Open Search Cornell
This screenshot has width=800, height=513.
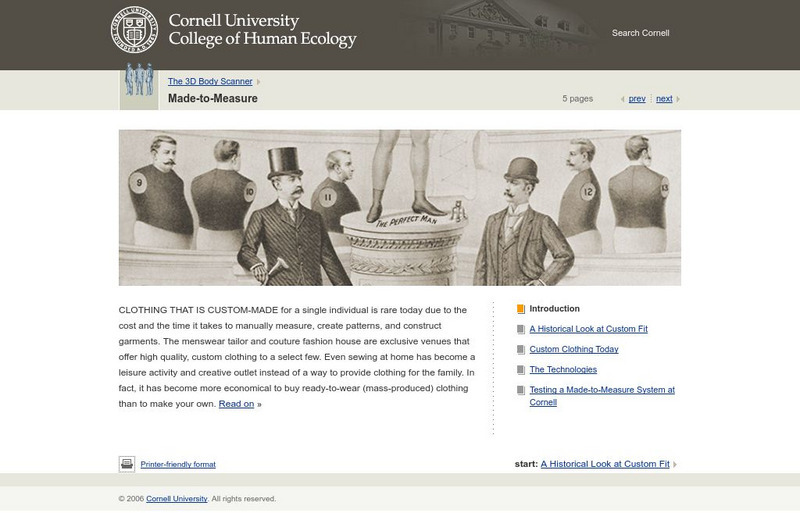pyautogui.click(x=640, y=33)
